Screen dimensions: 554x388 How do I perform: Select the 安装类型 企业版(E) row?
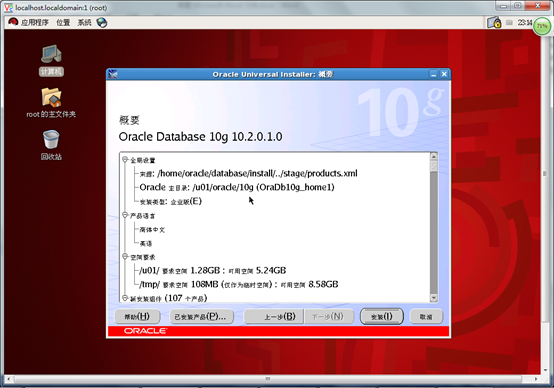click(171, 201)
